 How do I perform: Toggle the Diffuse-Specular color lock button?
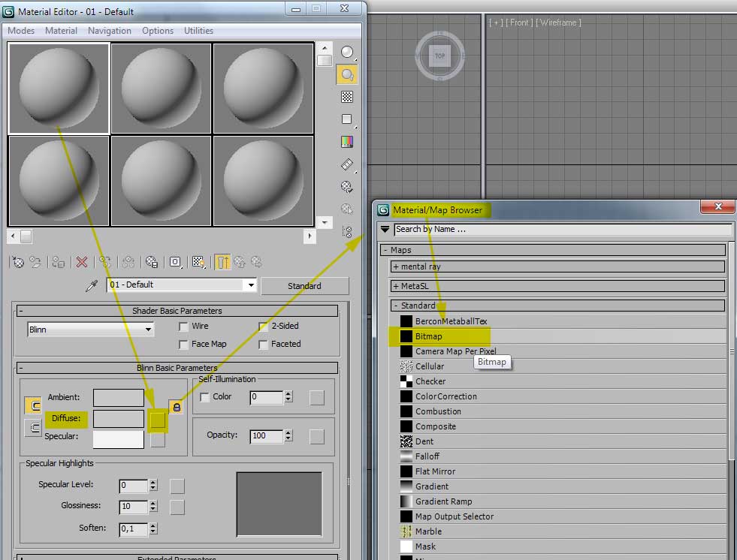[x=33, y=428]
